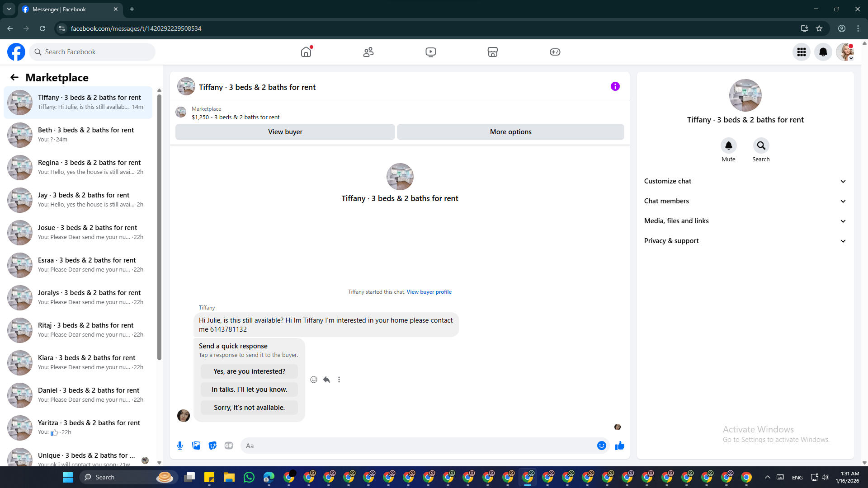This screenshot has width=868, height=488.
Task: Open the sticker picker icon
Action: (212, 446)
